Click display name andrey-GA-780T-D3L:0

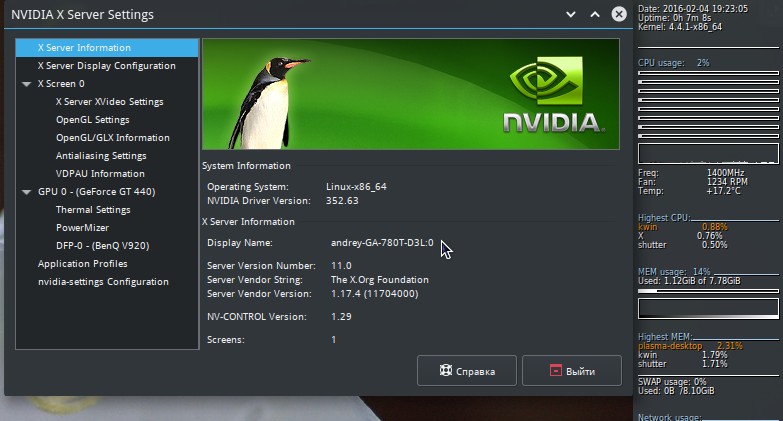[x=382, y=243]
